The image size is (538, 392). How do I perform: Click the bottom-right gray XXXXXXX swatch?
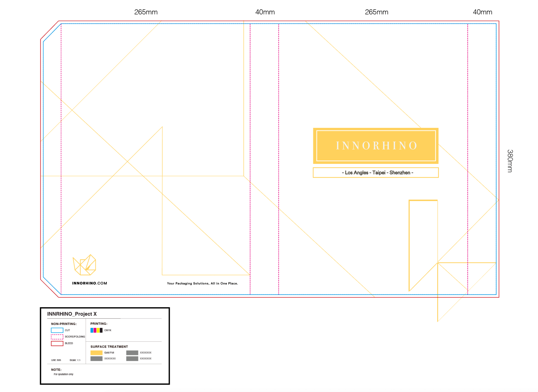[x=132, y=358]
